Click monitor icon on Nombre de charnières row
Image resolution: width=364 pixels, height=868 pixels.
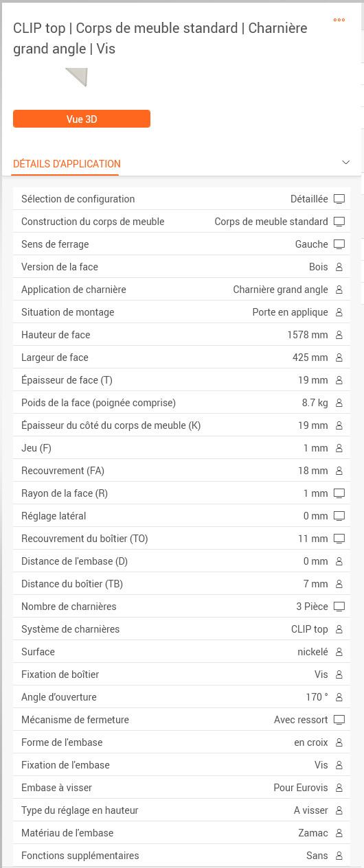(x=339, y=607)
